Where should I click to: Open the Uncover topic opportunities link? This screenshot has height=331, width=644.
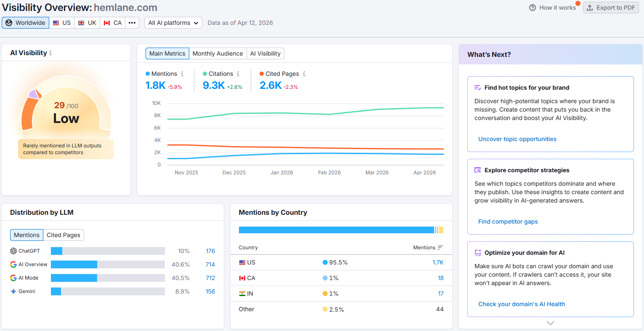517,139
